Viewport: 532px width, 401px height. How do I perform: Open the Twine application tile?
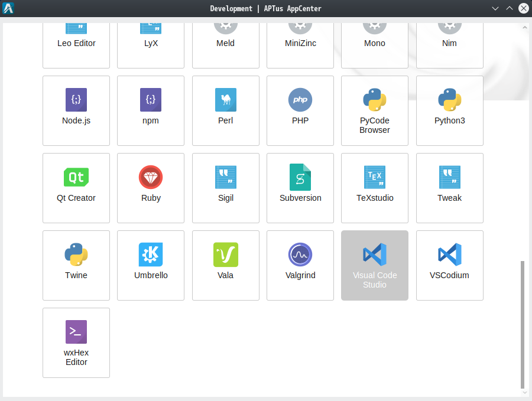[x=76, y=265]
